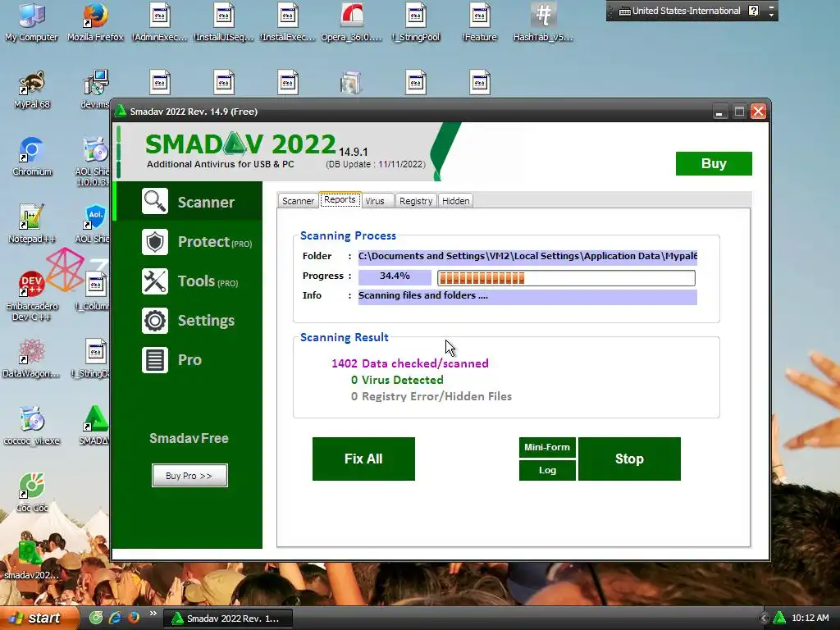Click the DB Update 11/11/2022 text
The width and height of the screenshot is (840, 630).
tap(376, 164)
